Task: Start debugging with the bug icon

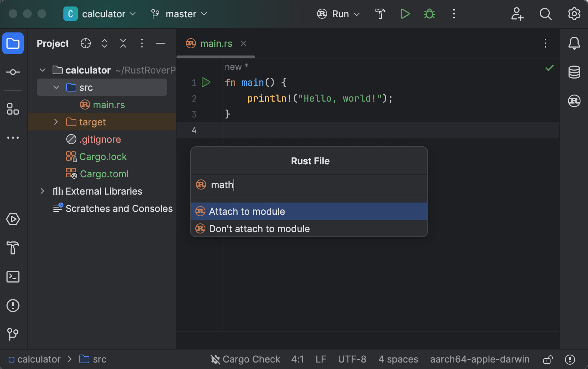Action: 429,14
